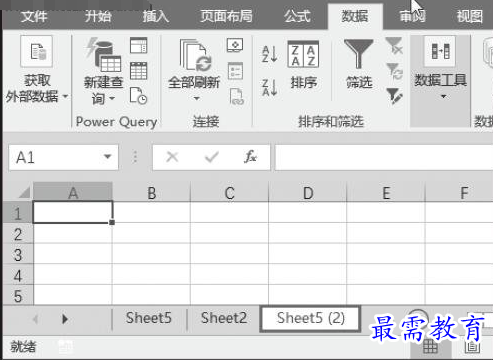The image size is (493, 360).
Task: Switch to the Review tab
Action: tap(413, 16)
